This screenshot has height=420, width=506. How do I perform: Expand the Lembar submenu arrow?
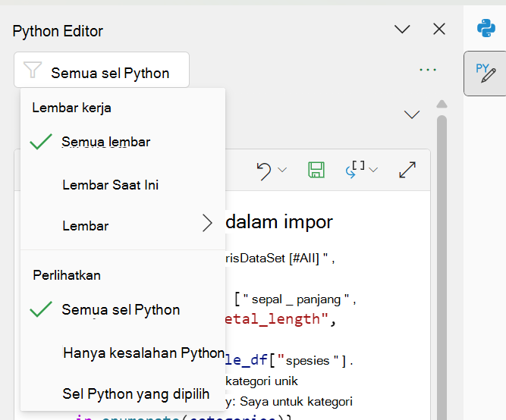pos(208,223)
